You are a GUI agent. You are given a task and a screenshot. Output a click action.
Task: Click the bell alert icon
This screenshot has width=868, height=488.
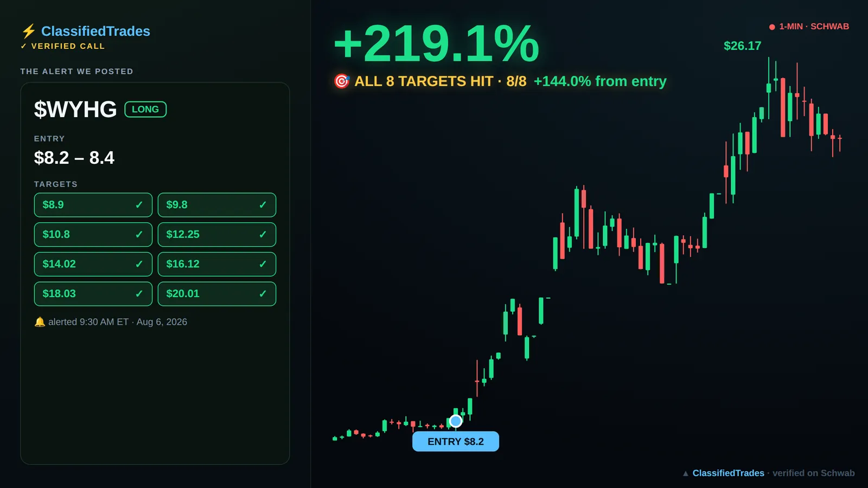[x=40, y=322]
